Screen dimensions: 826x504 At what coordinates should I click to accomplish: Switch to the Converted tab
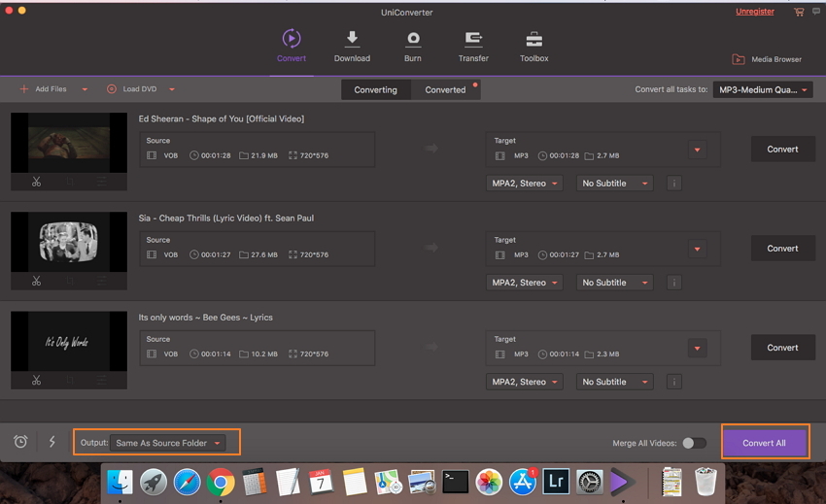point(445,90)
